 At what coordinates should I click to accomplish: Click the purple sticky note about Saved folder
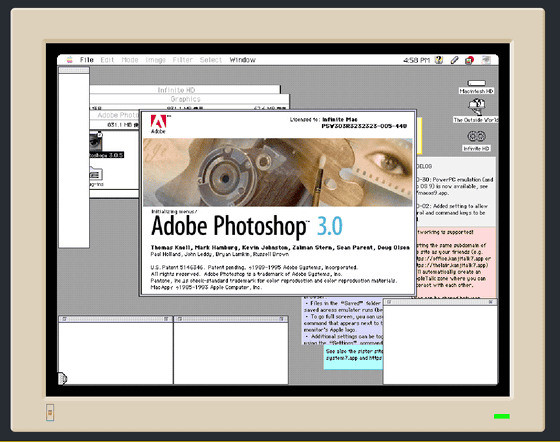tap(342, 320)
